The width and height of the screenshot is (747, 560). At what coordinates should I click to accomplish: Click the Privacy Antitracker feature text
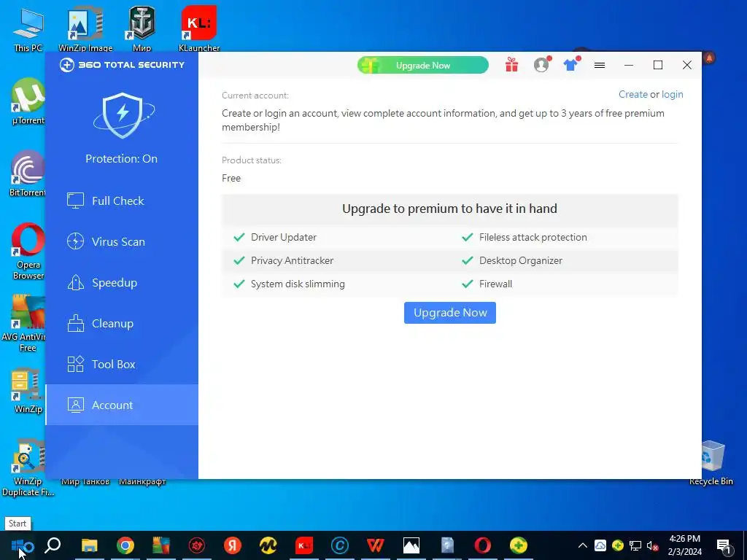(292, 260)
